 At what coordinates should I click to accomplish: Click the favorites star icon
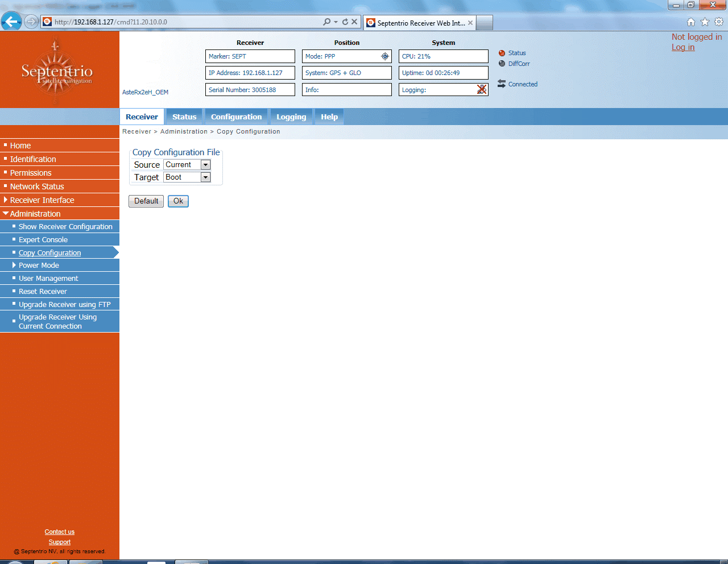pos(704,21)
